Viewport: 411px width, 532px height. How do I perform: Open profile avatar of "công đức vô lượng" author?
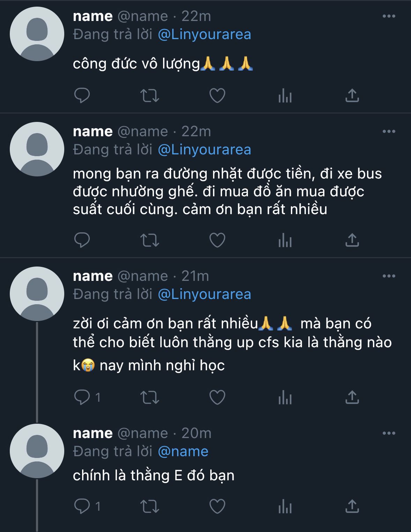pyautogui.click(x=37, y=34)
